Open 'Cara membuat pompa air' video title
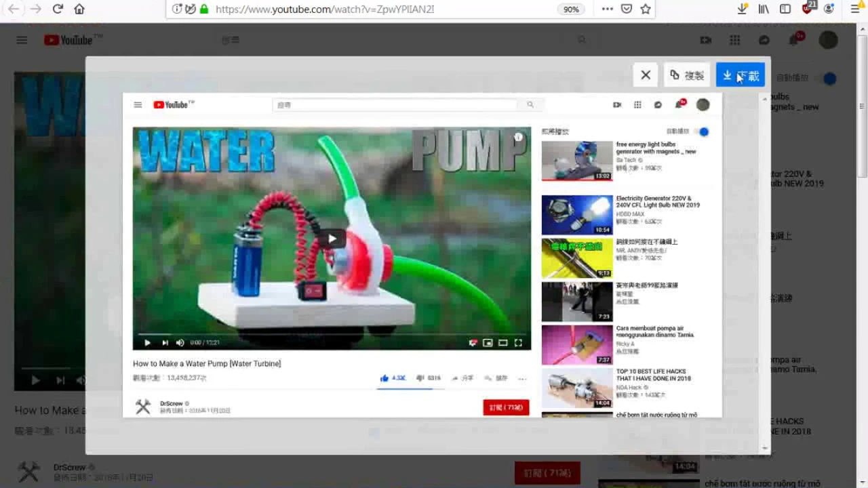 [x=655, y=331]
